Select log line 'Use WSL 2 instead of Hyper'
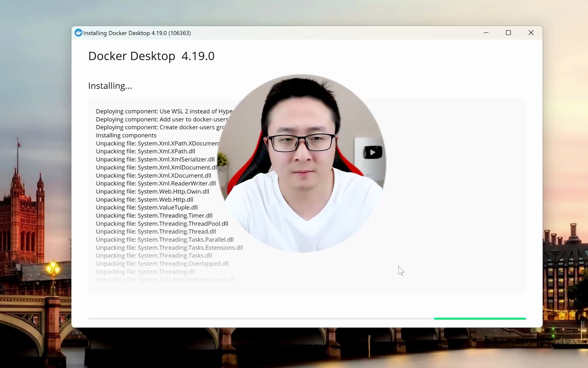Image resolution: width=588 pixels, height=368 pixels. (164, 111)
